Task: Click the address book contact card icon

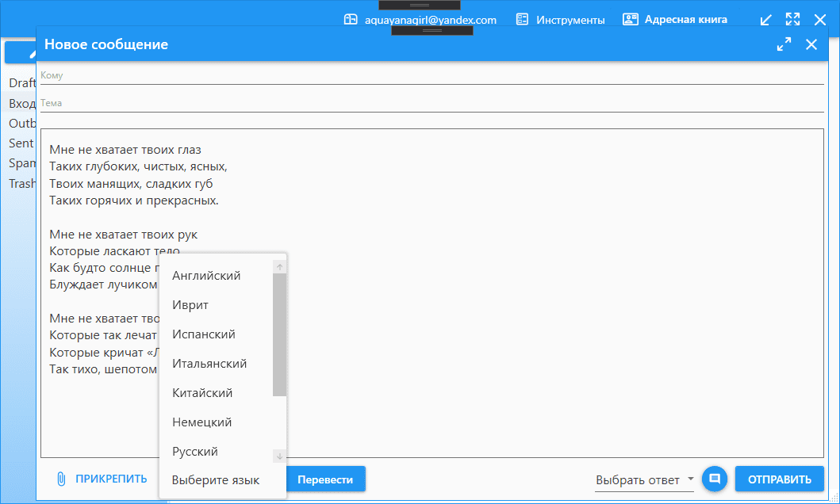Action: point(631,20)
